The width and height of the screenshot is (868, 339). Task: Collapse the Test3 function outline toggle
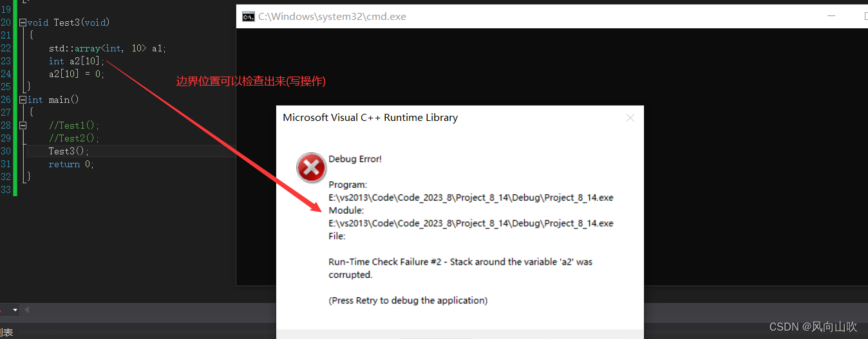click(x=23, y=23)
